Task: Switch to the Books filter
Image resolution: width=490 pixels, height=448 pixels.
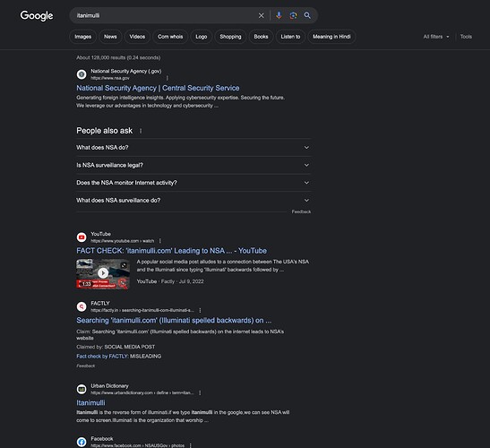Action: point(261,37)
